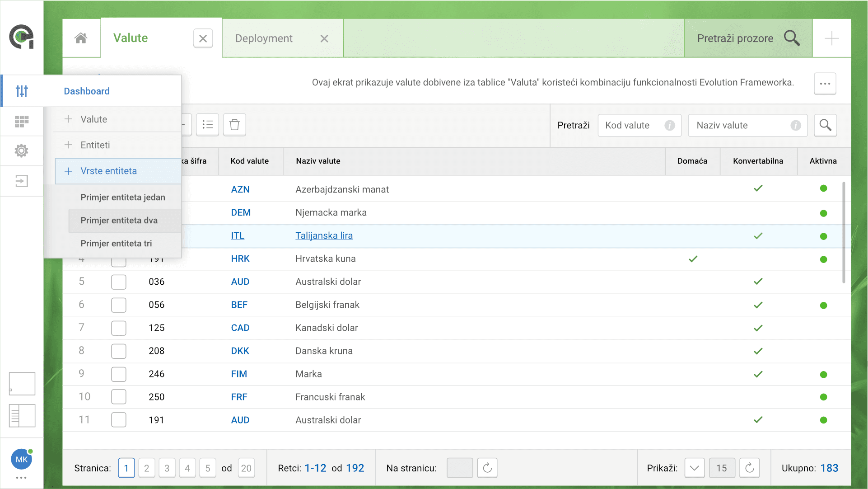
Task: Click the list view toolbar icon
Action: 207,125
